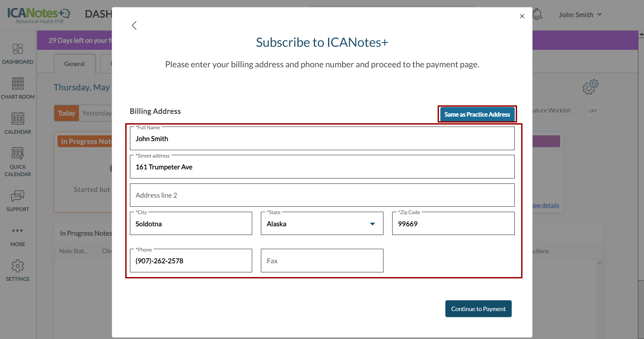Open the Chart Room icon
This screenshot has height=339, width=644.
coord(18,84)
